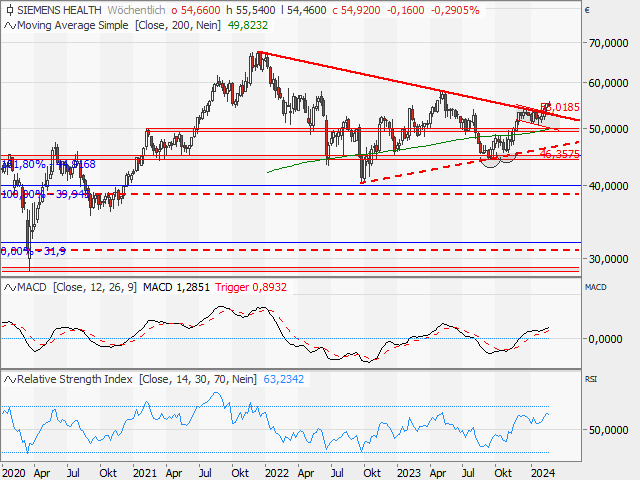Viewport: 640px width, 480px height.
Task: Click the 2024 time axis label
Action: pyautogui.click(x=543, y=473)
